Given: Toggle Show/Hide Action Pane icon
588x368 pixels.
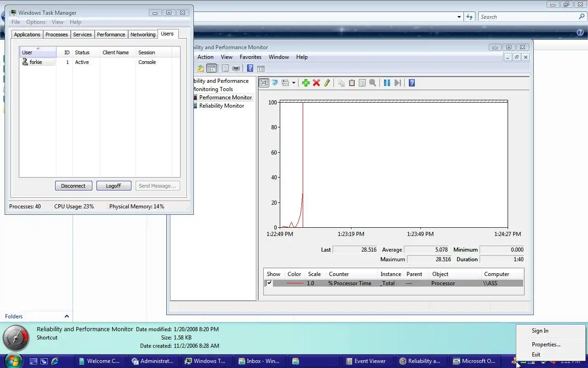Looking at the screenshot, I should pos(261,69).
